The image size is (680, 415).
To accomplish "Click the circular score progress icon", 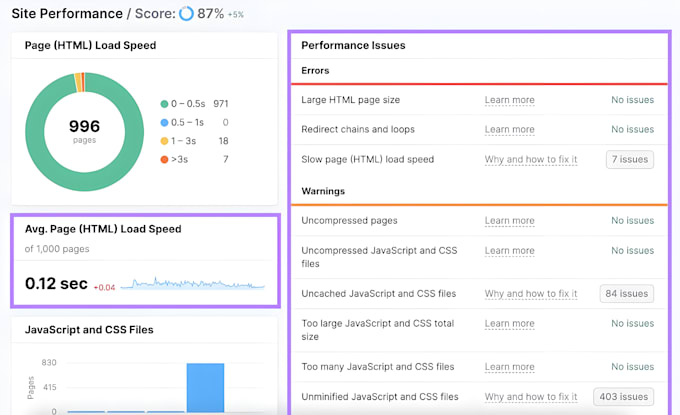I will [186, 13].
